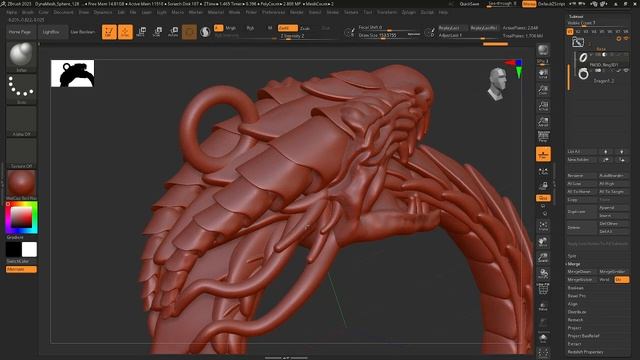Toggle the Mrgb mode
The height and width of the screenshot is (360, 640).
click(x=231, y=28)
